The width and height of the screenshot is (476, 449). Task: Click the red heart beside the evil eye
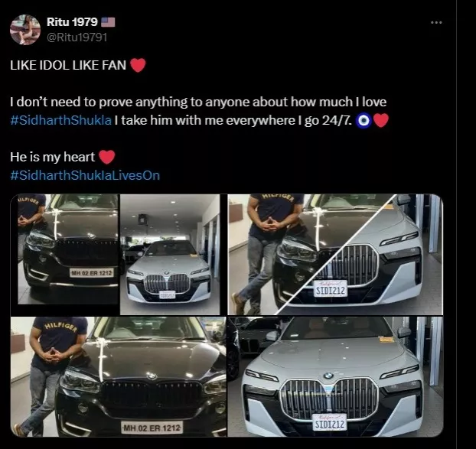[x=381, y=121]
